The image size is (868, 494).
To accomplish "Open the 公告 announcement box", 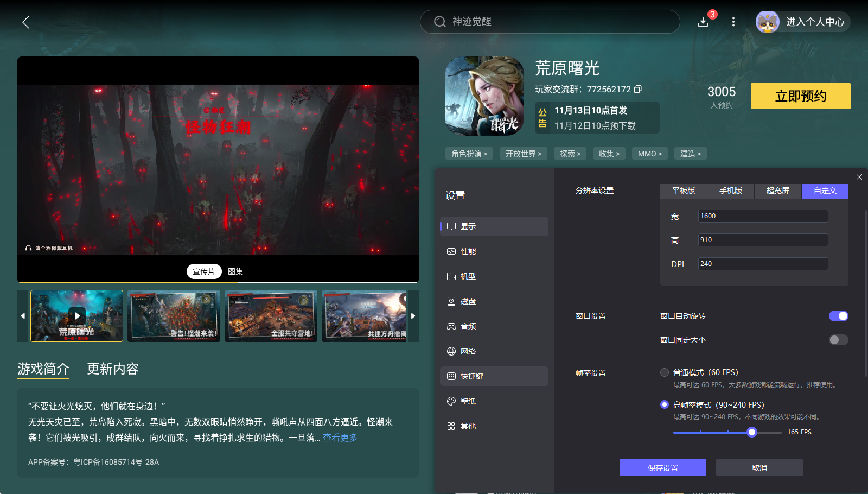I will click(x=597, y=118).
